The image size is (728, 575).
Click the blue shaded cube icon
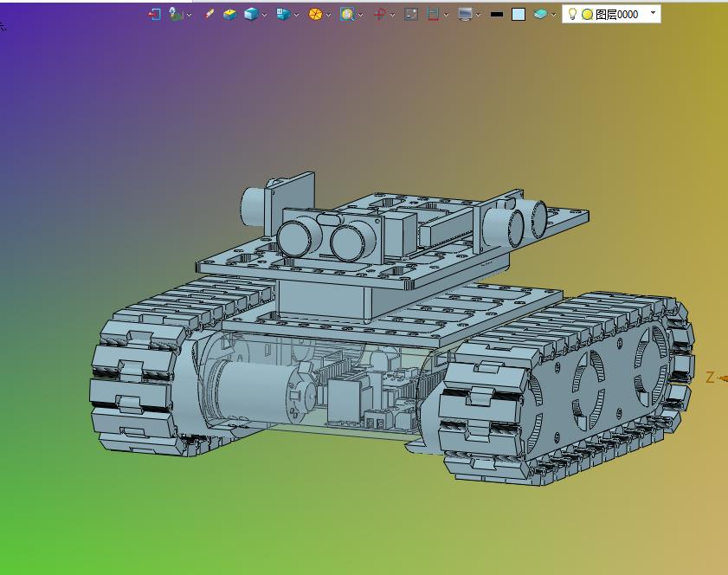(251, 15)
